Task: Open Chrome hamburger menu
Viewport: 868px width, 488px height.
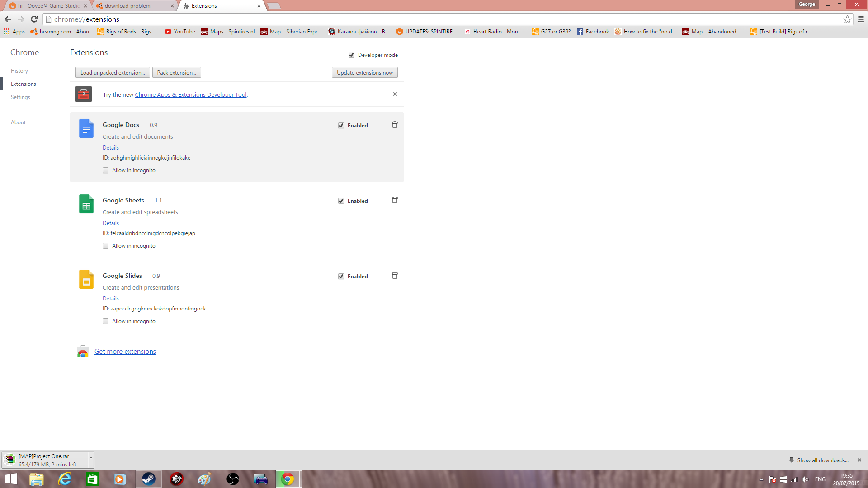Action: tap(861, 19)
